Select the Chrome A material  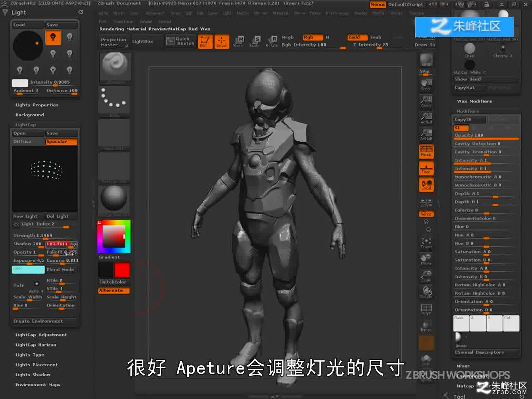coord(502,49)
